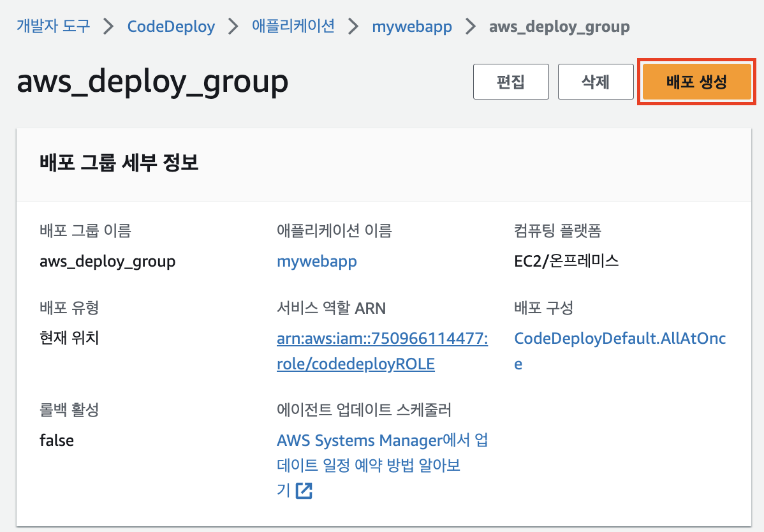Click the 애플리케이션 이름 label
764x532 pixels.
[x=334, y=230]
